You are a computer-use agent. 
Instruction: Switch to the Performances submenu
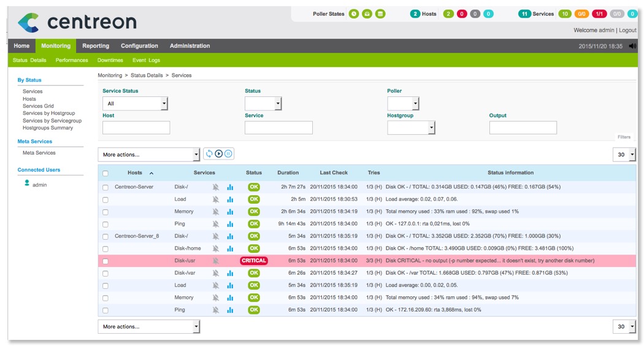pos(72,60)
